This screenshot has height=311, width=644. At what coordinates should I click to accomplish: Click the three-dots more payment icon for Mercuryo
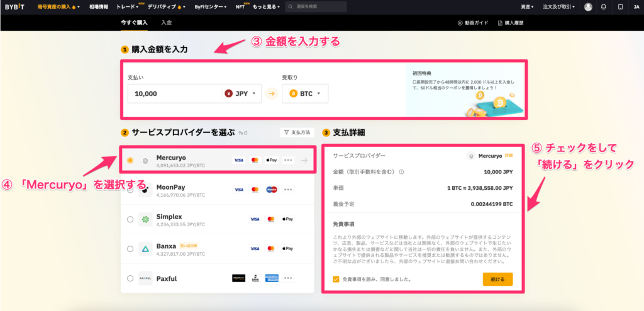pyautogui.click(x=288, y=160)
